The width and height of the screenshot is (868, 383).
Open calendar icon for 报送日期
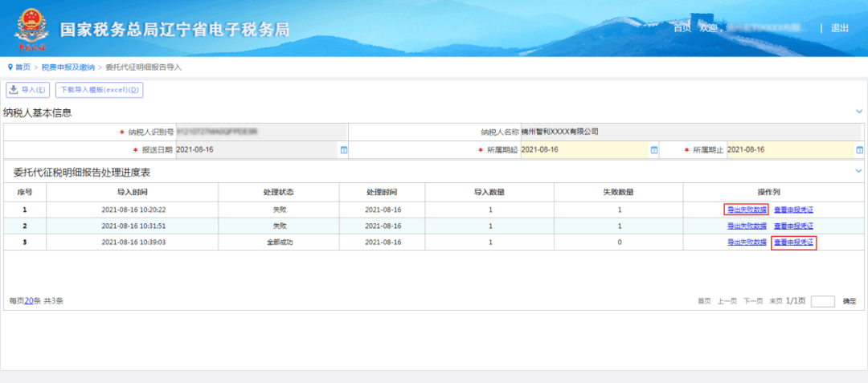[x=344, y=150]
